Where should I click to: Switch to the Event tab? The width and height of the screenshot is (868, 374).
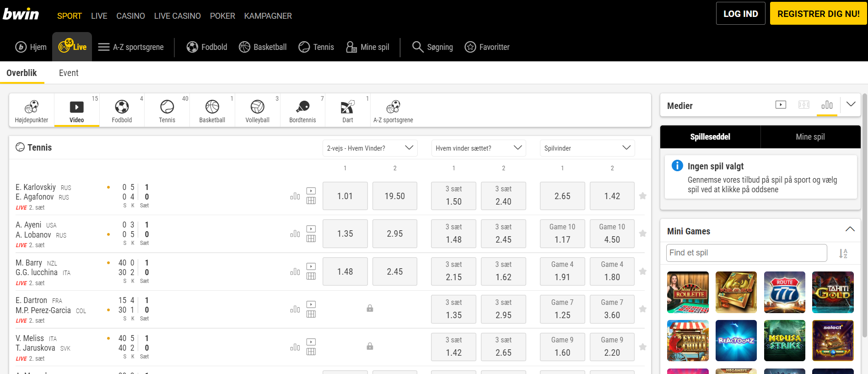pos(69,73)
